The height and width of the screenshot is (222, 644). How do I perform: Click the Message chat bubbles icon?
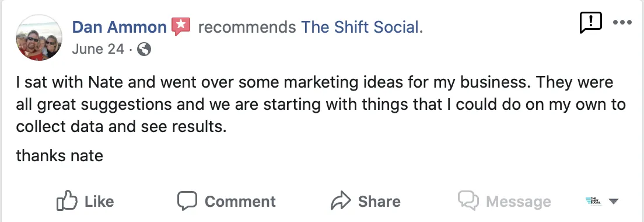(468, 201)
